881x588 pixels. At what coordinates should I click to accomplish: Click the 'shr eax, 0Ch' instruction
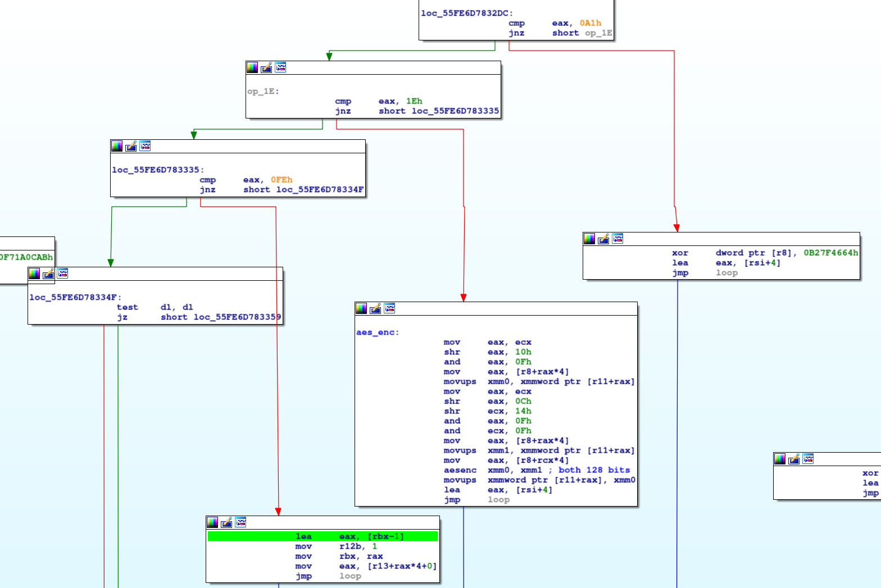pyautogui.click(x=488, y=402)
